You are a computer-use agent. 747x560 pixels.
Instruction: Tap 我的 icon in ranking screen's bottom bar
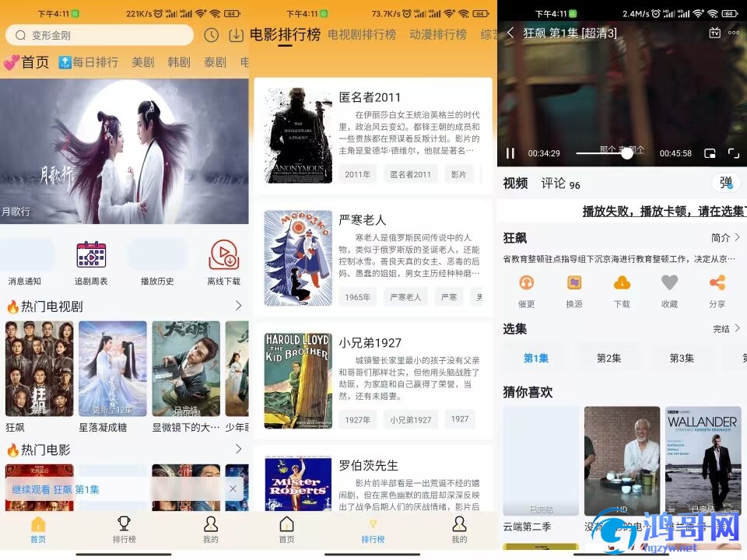[x=459, y=523]
